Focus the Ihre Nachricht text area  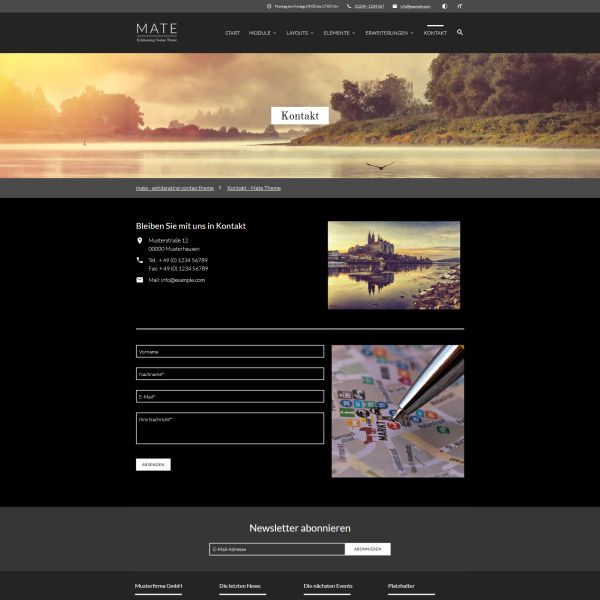[230, 428]
